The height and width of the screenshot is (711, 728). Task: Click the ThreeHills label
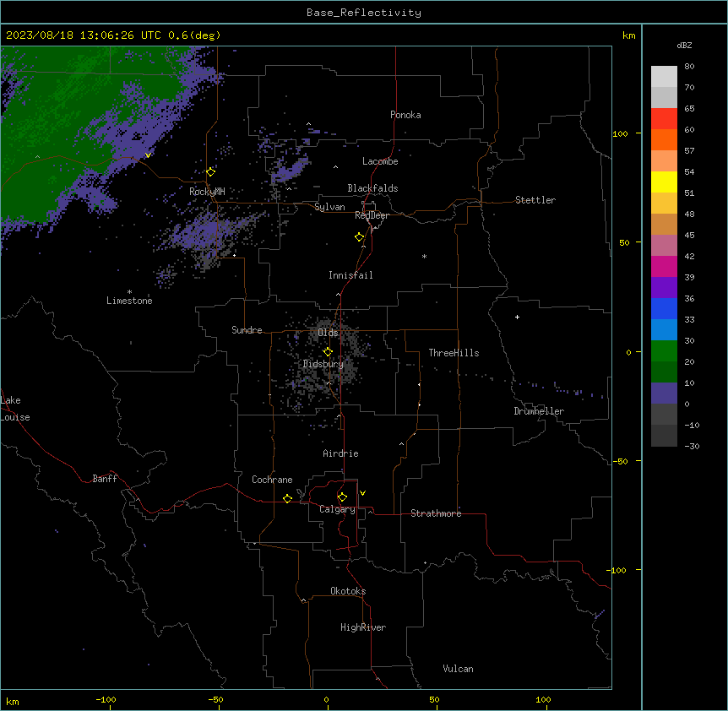(x=454, y=353)
